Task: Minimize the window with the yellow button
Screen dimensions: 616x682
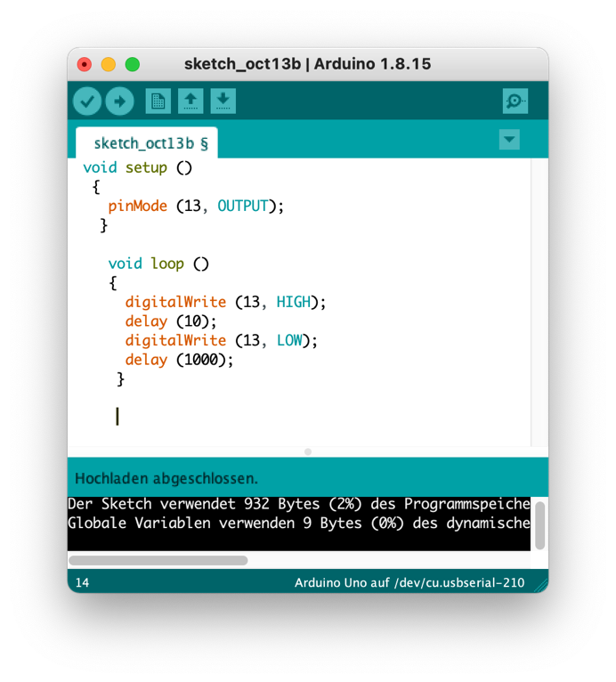Action: [x=109, y=64]
